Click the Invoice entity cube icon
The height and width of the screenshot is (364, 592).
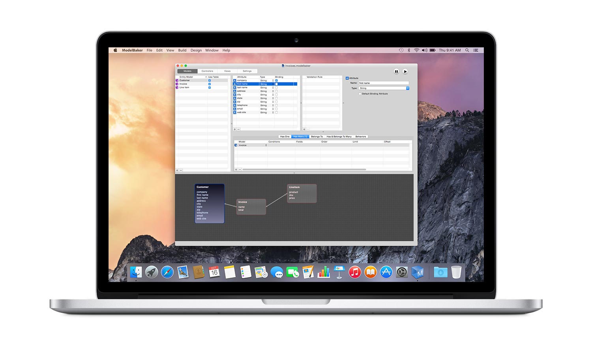pyautogui.click(x=177, y=84)
